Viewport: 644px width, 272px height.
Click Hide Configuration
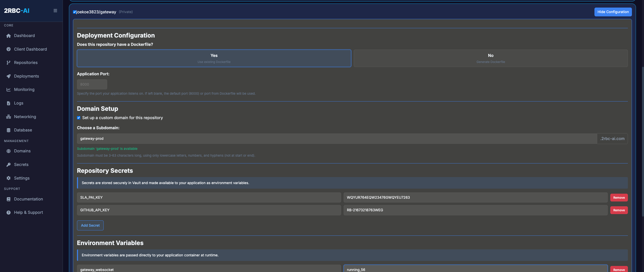pyautogui.click(x=613, y=12)
